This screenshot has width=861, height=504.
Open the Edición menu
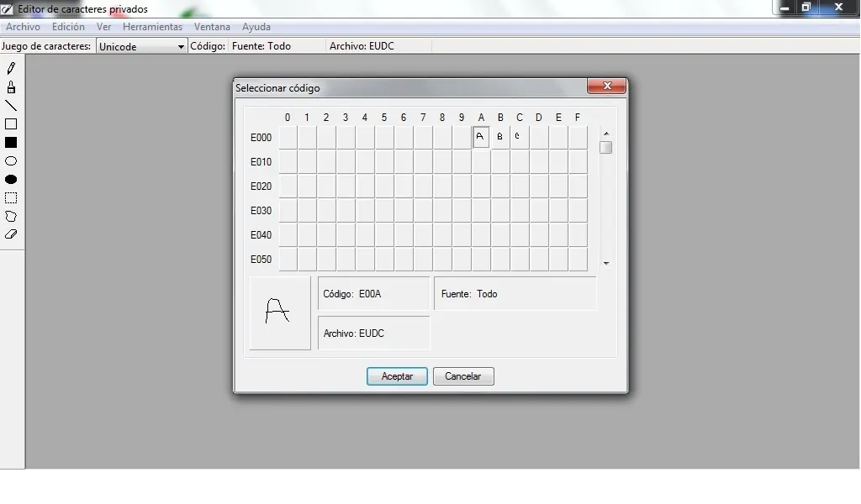[68, 27]
